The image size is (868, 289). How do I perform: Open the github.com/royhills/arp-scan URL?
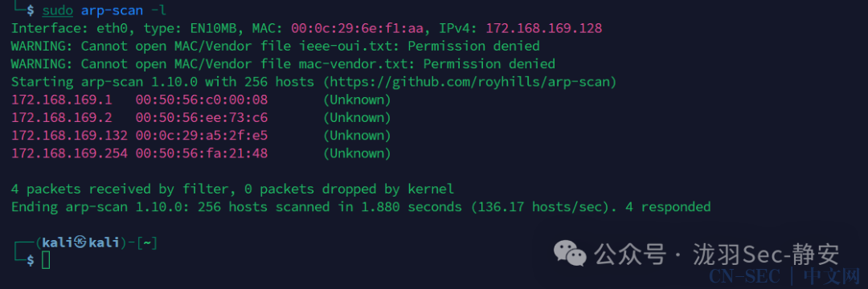(470, 82)
